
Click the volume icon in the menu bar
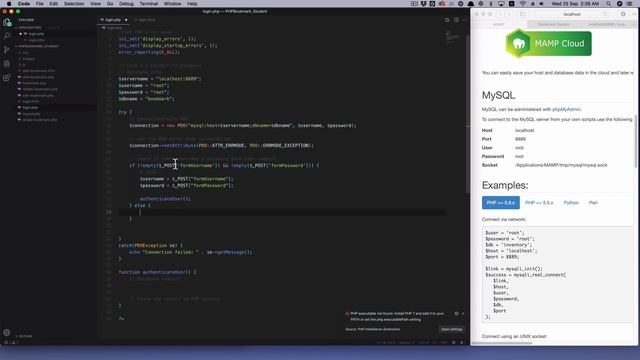pos(542,4)
